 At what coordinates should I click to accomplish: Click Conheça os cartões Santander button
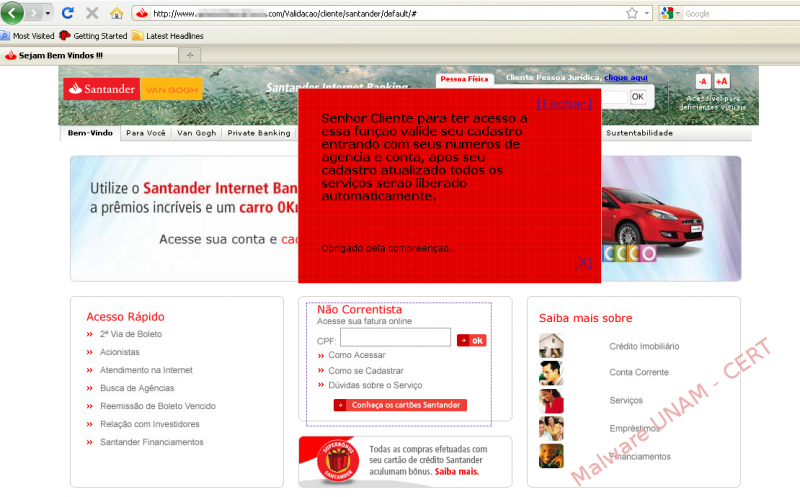point(400,405)
